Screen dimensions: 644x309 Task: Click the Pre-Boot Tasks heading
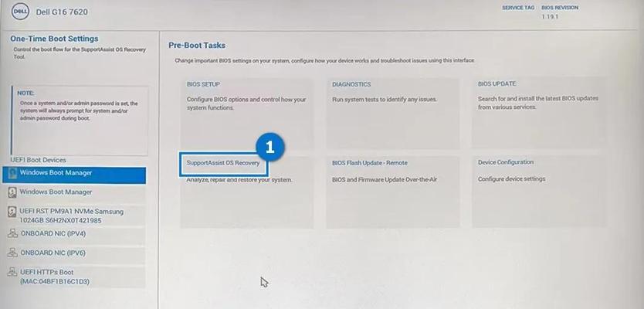[x=197, y=46]
